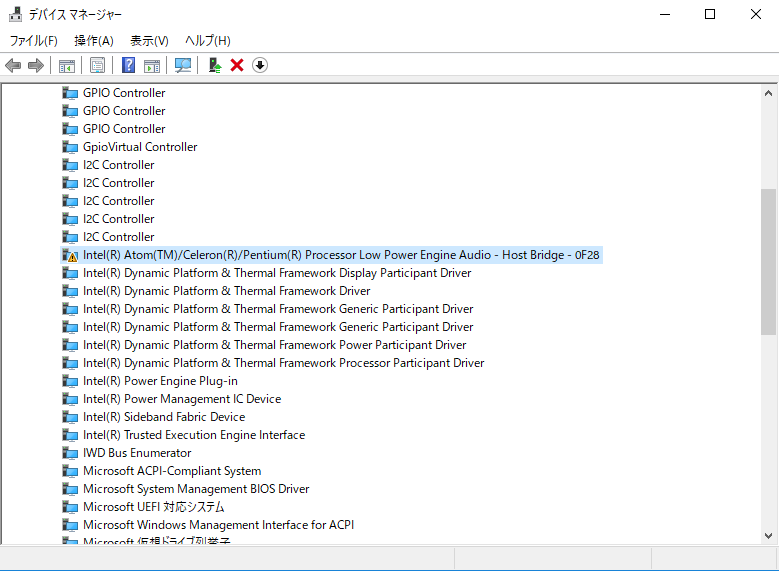Select Intel(R) Trusted Execution Engine Interface
779x571 pixels.
pyautogui.click(x=194, y=435)
